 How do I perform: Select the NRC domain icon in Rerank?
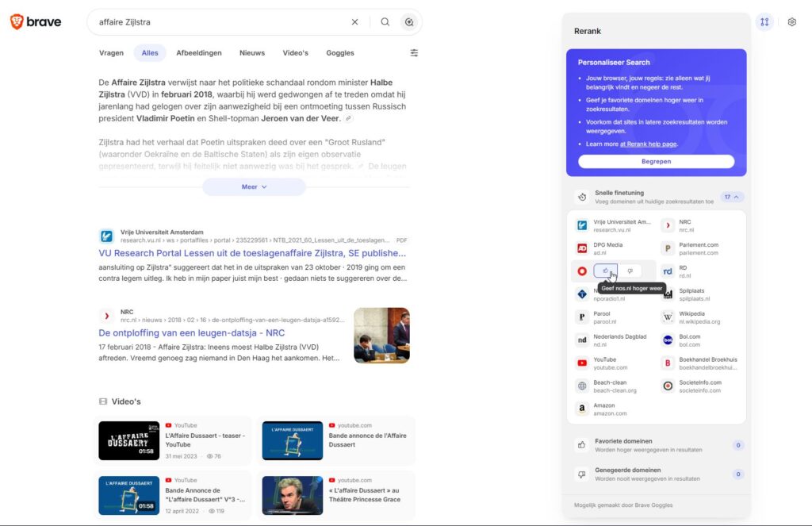click(x=668, y=225)
